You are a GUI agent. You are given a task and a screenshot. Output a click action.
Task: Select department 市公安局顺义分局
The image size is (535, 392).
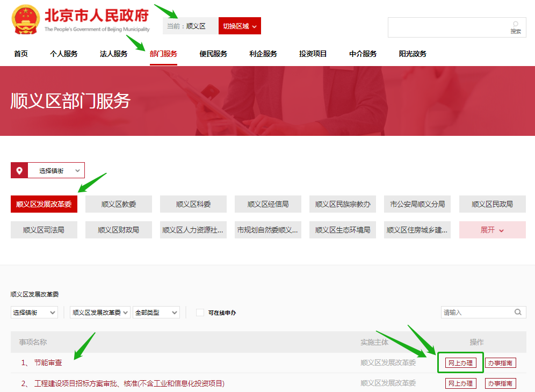417,204
